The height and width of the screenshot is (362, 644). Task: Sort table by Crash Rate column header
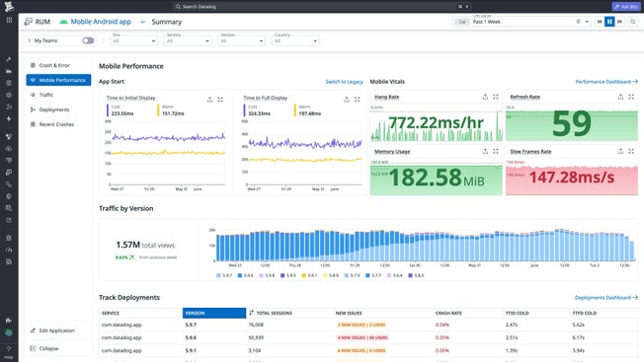point(448,313)
